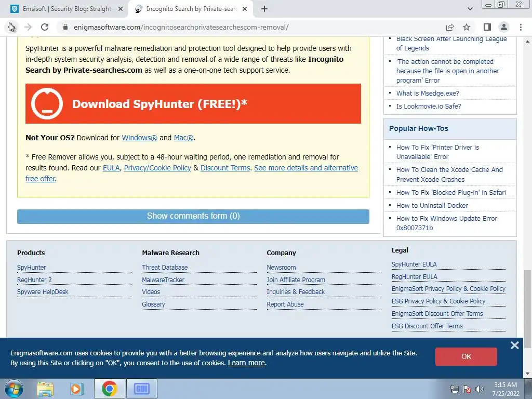
Task: Open a new tab with plus icon
Action: pyautogui.click(x=264, y=9)
